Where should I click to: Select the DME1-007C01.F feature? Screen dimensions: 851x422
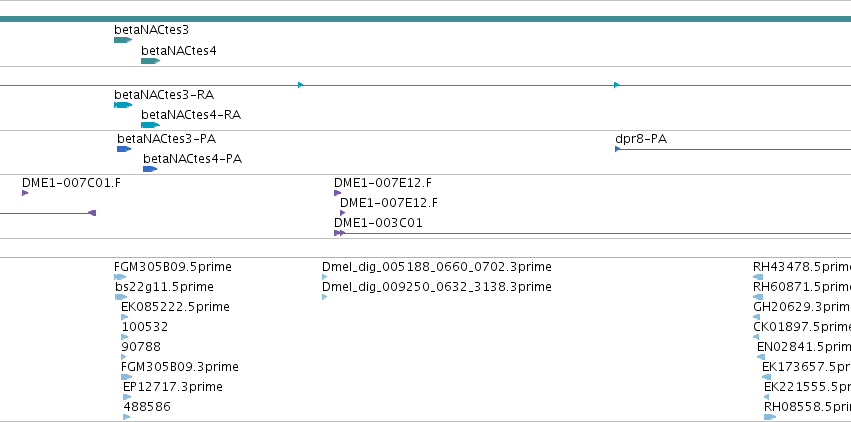(x=72, y=183)
